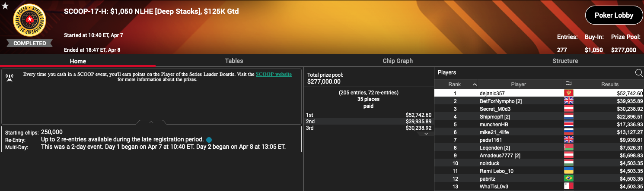Open the Tables tab
This screenshot has width=644, height=191.
pos(234,61)
